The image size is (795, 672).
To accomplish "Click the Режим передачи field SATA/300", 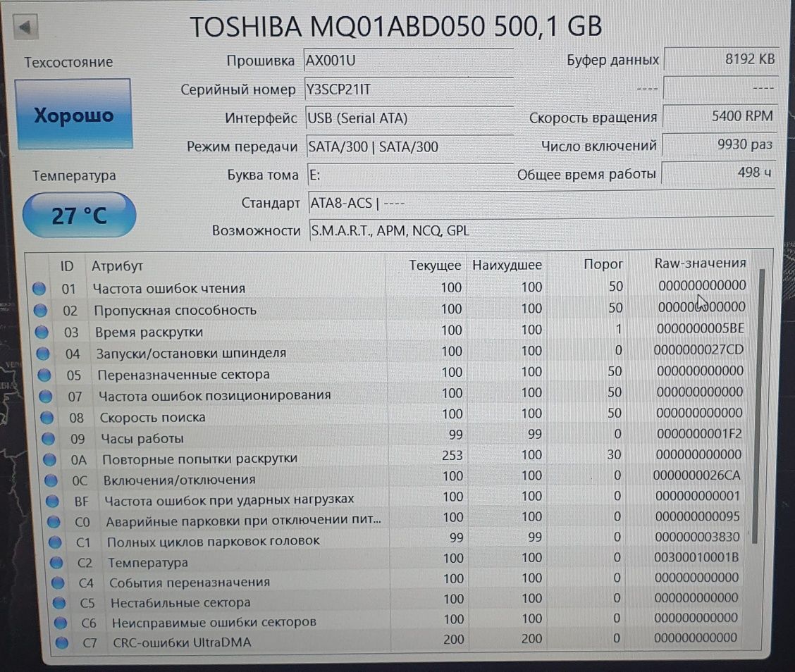I will click(411, 147).
